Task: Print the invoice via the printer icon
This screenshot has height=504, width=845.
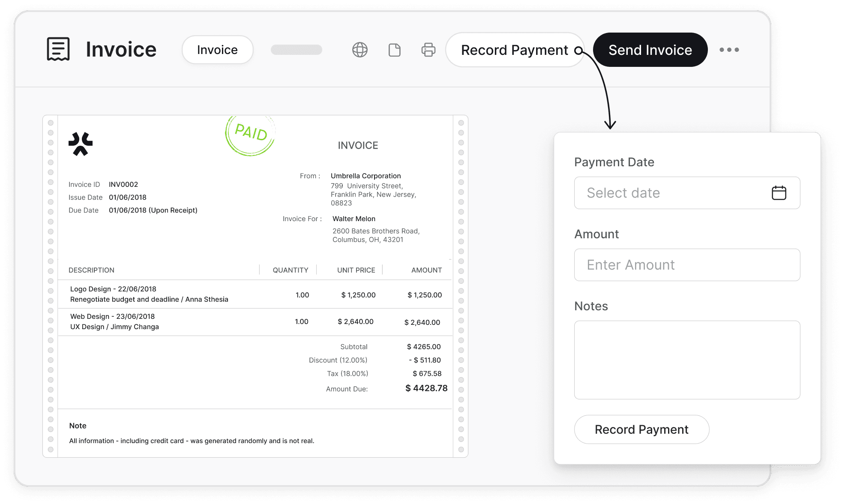Action: click(x=428, y=50)
